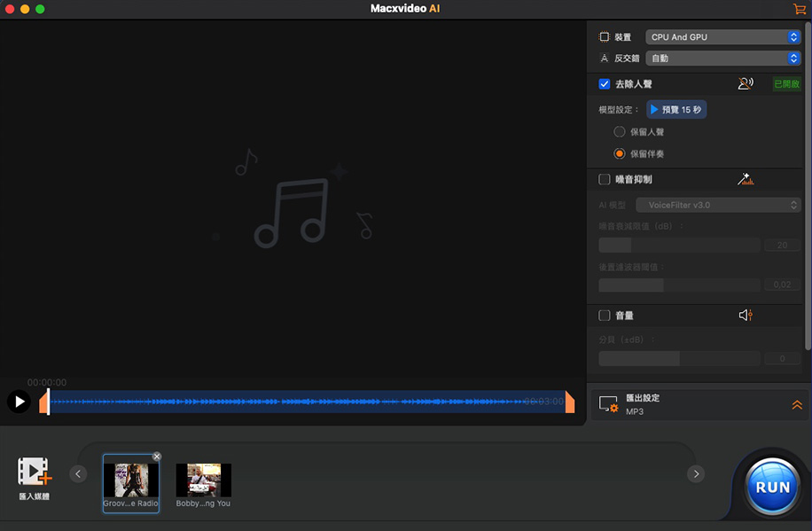The width and height of the screenshot is (812, 531).
Task: Adjust the 噪音衰減限值 slider
Action: pyautogui.click(x=679, y=245)
